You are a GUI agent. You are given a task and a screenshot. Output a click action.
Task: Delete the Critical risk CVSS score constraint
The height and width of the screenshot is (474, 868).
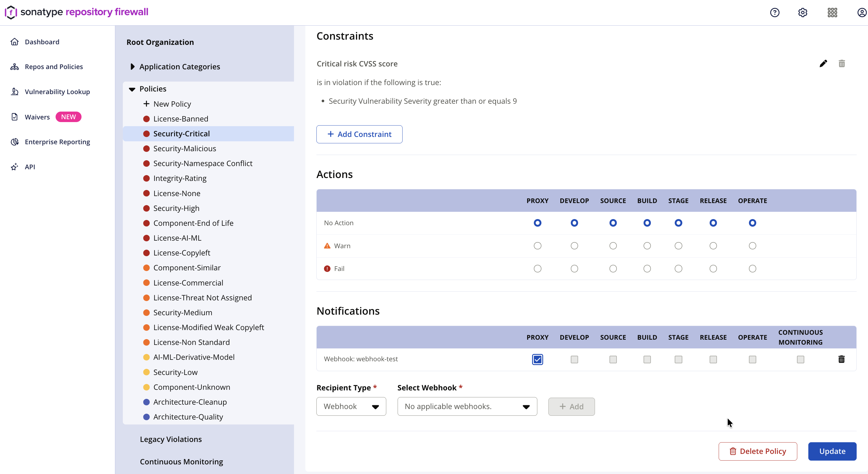[x=842, y=64]
